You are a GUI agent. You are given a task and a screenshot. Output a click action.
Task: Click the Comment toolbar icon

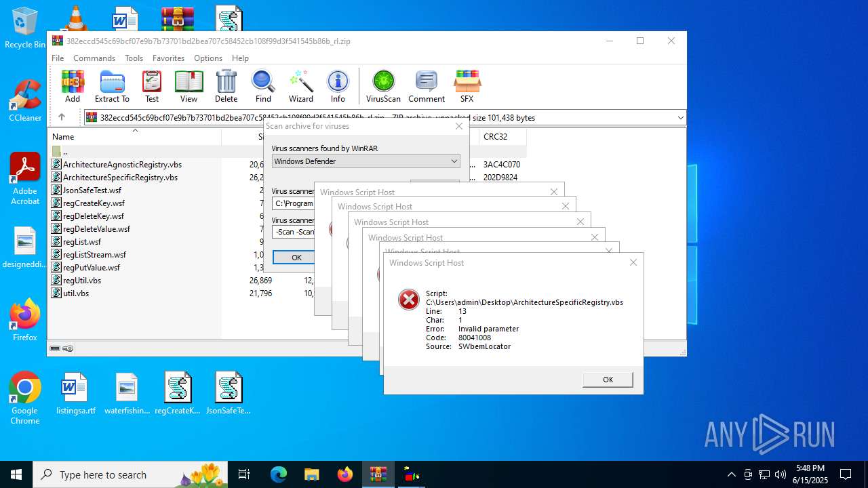click(427, 86)
